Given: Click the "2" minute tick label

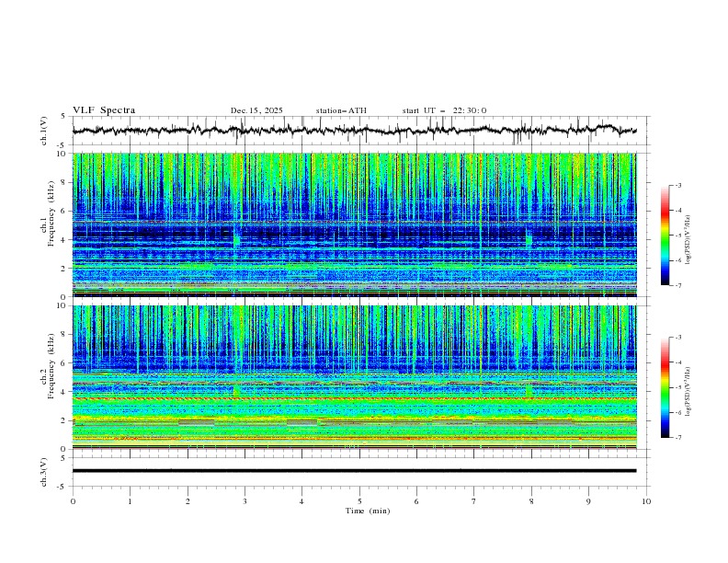Looking at the screenshot, I should [x=188, y=501].
